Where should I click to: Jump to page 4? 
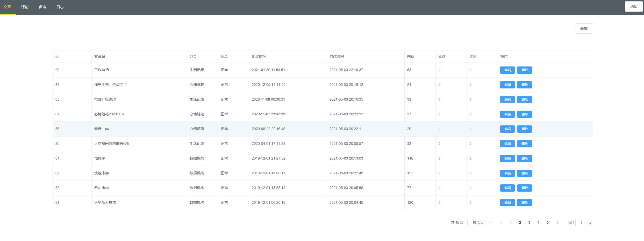pos(538,222)
